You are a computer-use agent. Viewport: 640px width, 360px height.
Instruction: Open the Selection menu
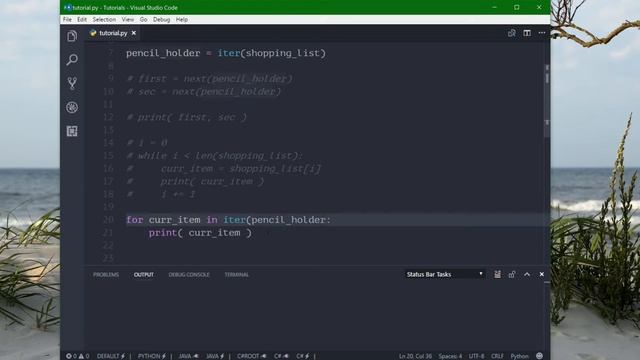pyautogui.click(x=104, y=20)
